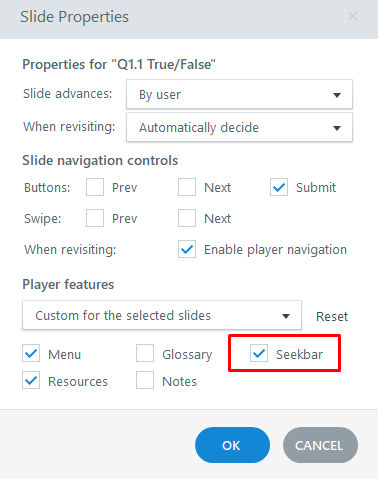This screenshot has width=378, height=479.
Task: Click the Reset link
Action: pos(332,316)
